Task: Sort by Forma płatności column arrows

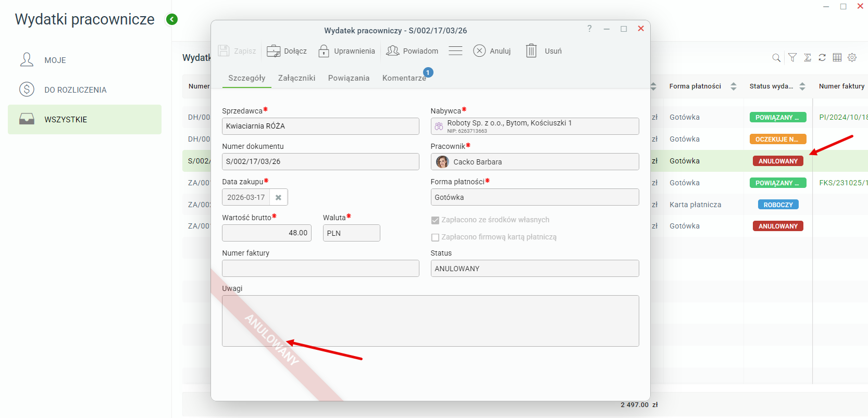Action: 734,86
